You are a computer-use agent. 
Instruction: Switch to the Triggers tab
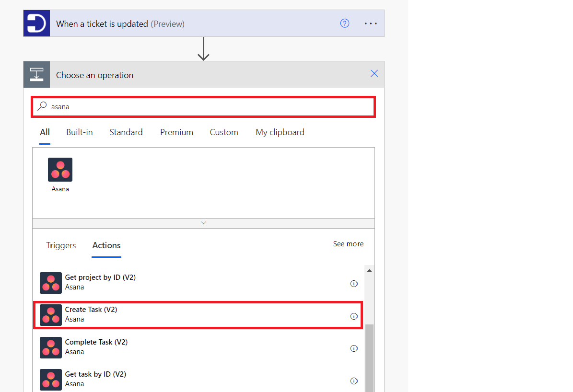[61, 245]
